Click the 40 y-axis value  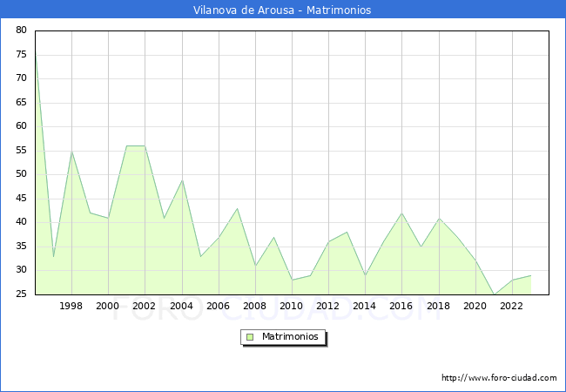(21, 222)
